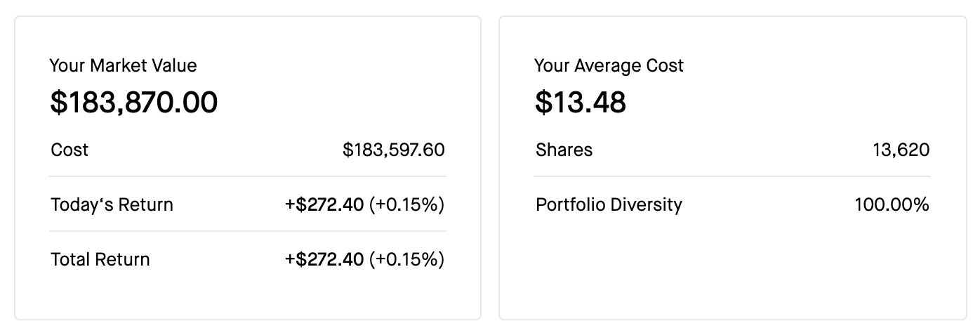Click the Your Average Cost heading
Screen dimensions: 980x326
[x=609, y=66]
